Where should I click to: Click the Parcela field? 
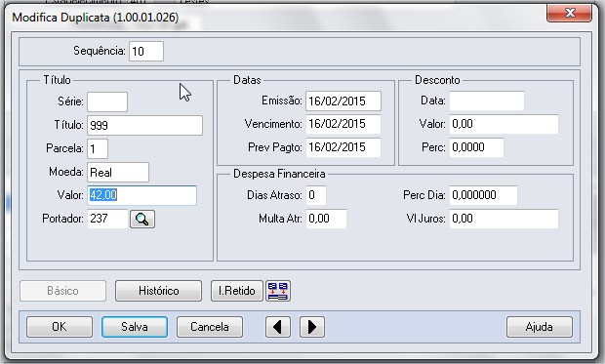click(x=98, y=148)
